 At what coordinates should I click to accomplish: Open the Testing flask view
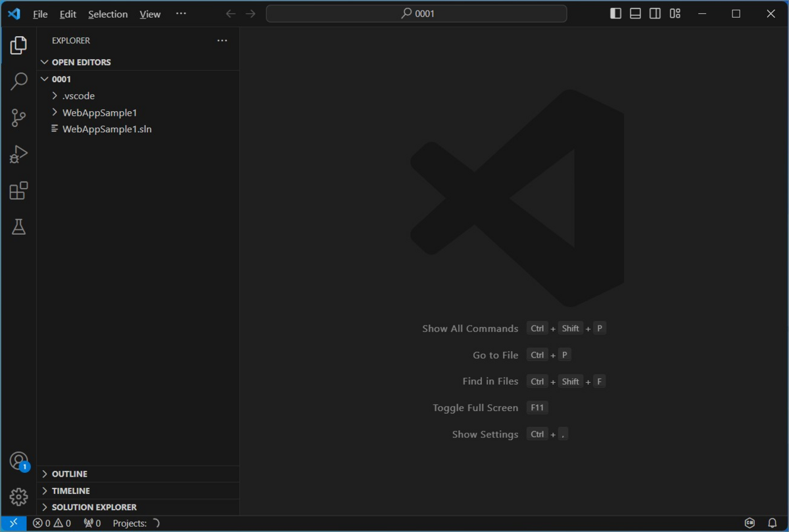(x=18, y=227)
